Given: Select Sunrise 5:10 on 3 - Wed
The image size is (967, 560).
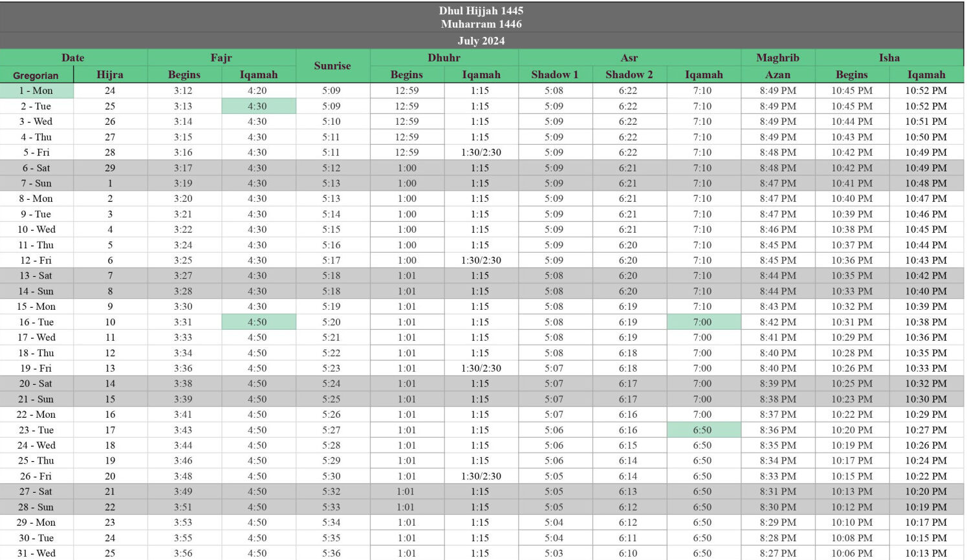Looking at the screenshot, I should (x=332, y=122).
